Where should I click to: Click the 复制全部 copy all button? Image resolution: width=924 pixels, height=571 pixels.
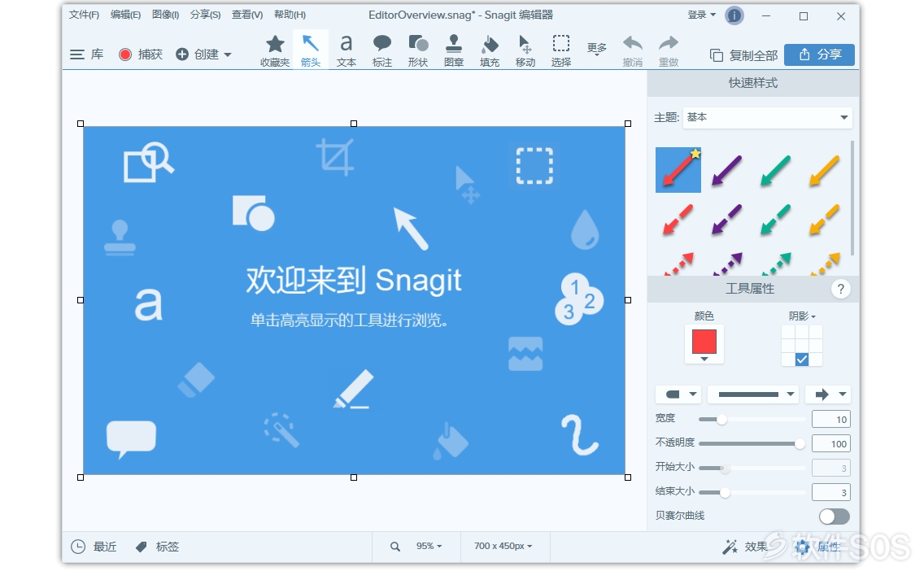(x=743, y=55)
